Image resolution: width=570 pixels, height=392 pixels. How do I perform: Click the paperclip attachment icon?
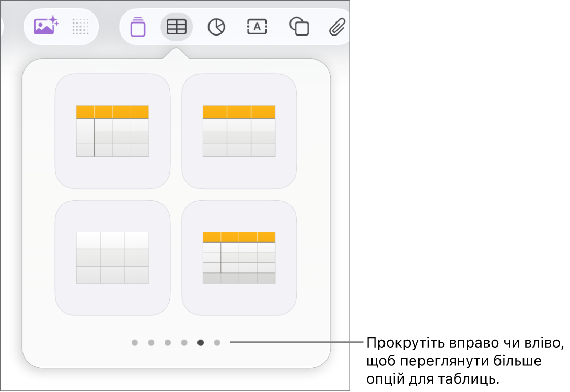coord(337,27)
